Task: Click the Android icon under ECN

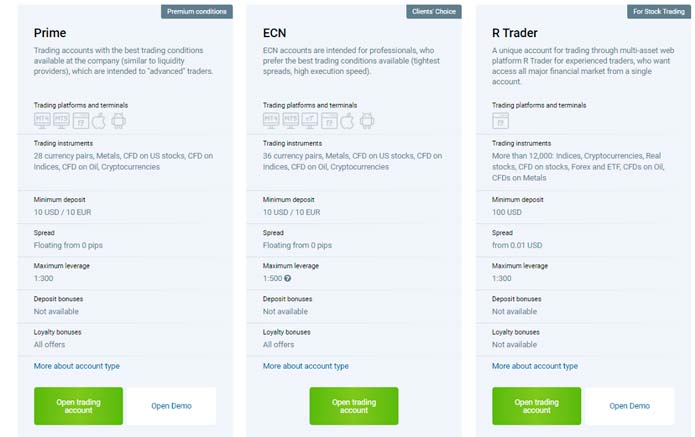Action: tap(367, 121)
